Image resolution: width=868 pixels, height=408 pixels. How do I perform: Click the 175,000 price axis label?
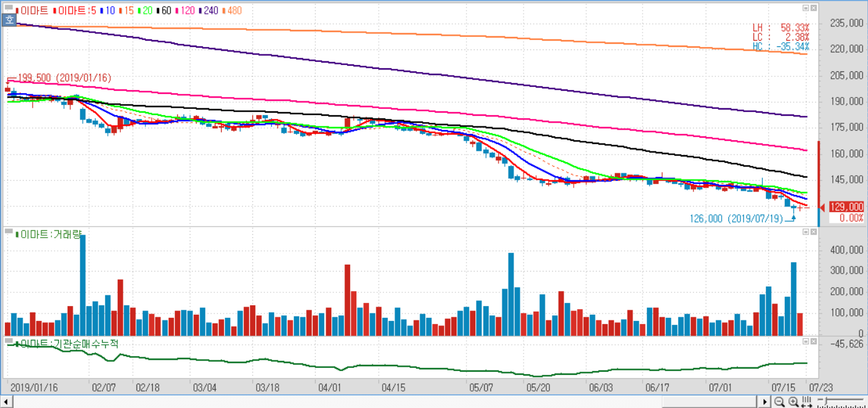pos(845,127)
